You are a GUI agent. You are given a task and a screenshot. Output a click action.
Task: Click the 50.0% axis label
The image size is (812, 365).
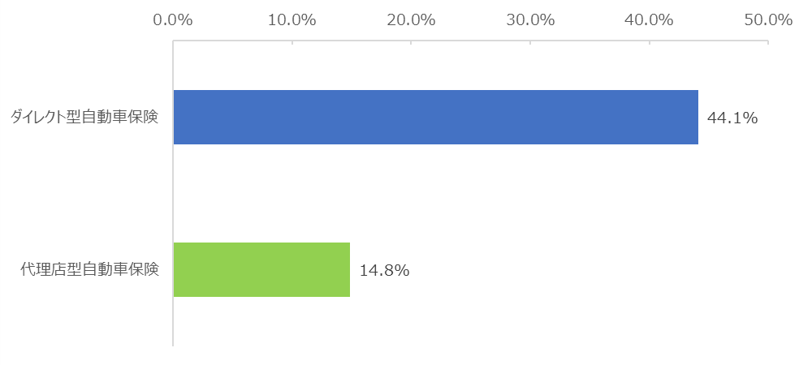[x=768, y=20]
